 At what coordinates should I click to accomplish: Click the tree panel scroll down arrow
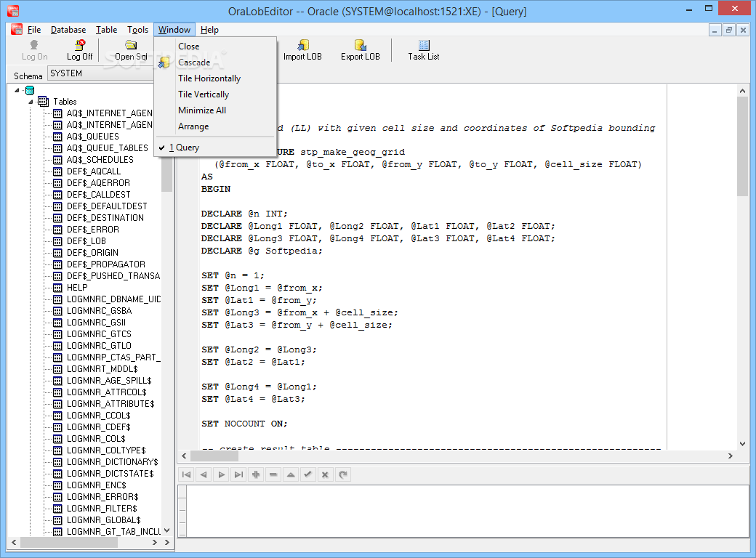[166, 530]
